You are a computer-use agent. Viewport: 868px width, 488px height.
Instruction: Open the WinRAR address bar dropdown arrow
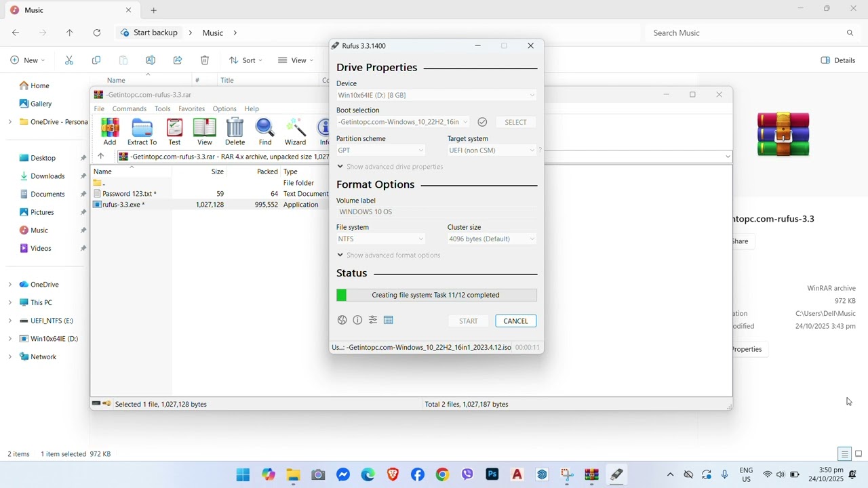tap(728, 157)
